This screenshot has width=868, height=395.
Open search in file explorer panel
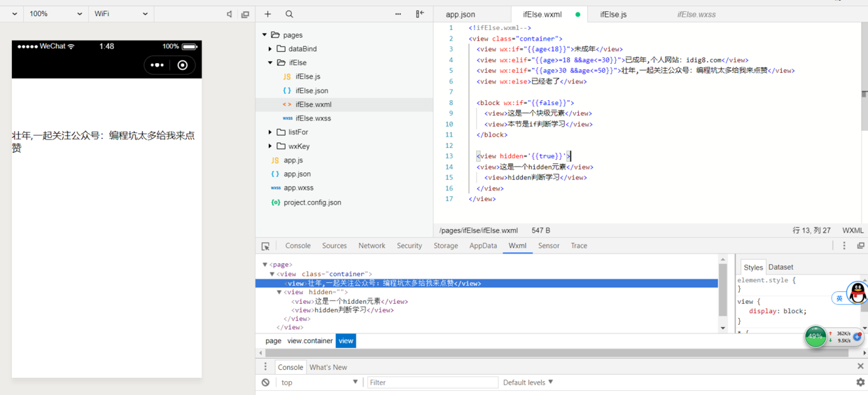289,14
